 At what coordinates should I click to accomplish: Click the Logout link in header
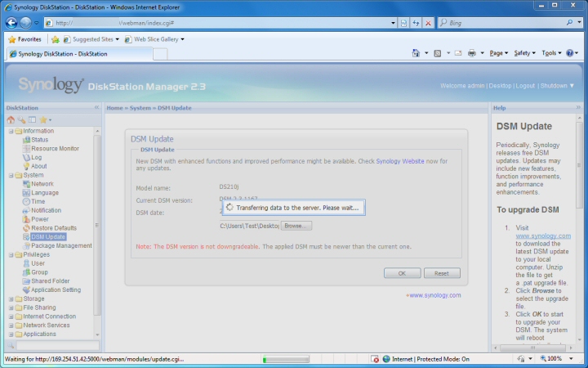(525, 86)
